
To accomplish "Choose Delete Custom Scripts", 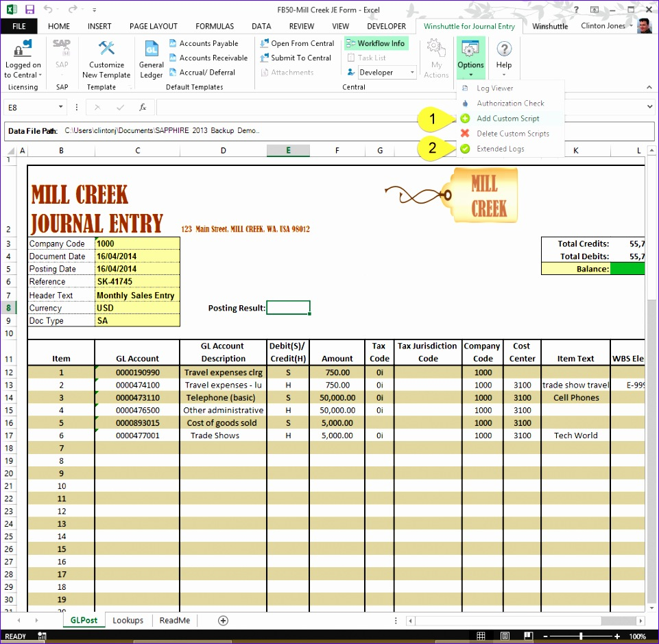I will pos(510,134).
